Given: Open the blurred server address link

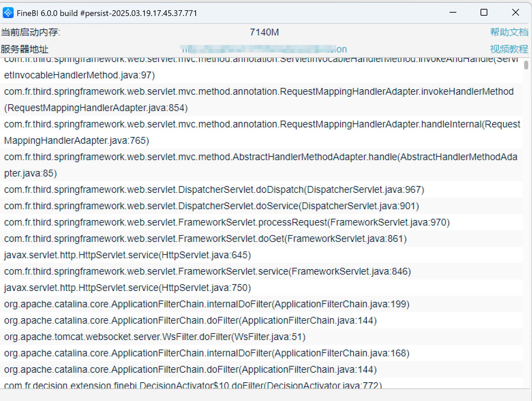Looking at the screenshot, I should (x=263, y=49).
